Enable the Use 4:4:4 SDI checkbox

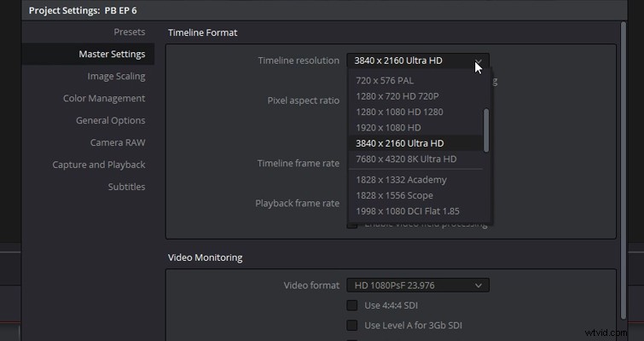(352, 305)
